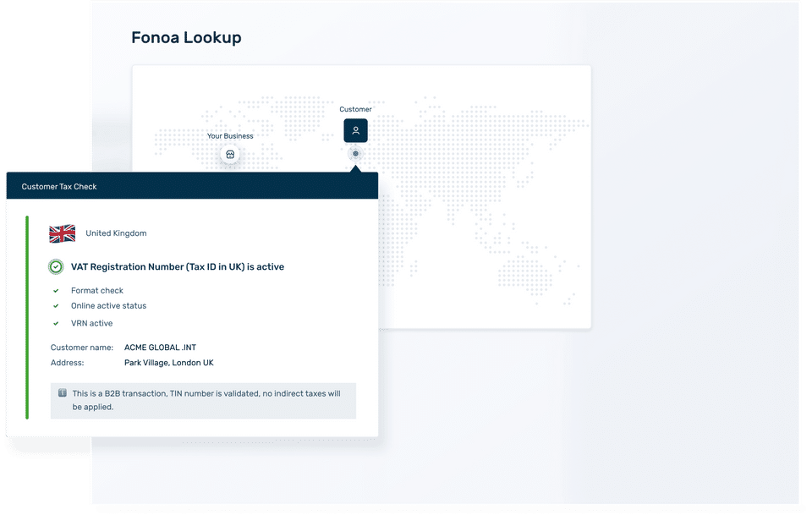
Task: Click the Customer name: label
Action: click(82, 348)
